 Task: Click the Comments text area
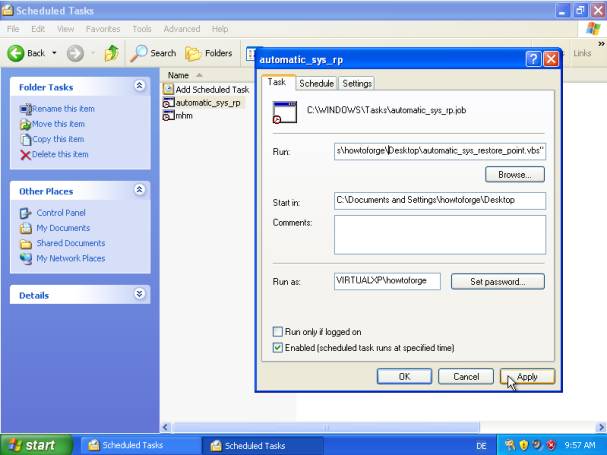click(x=440, y=235)
